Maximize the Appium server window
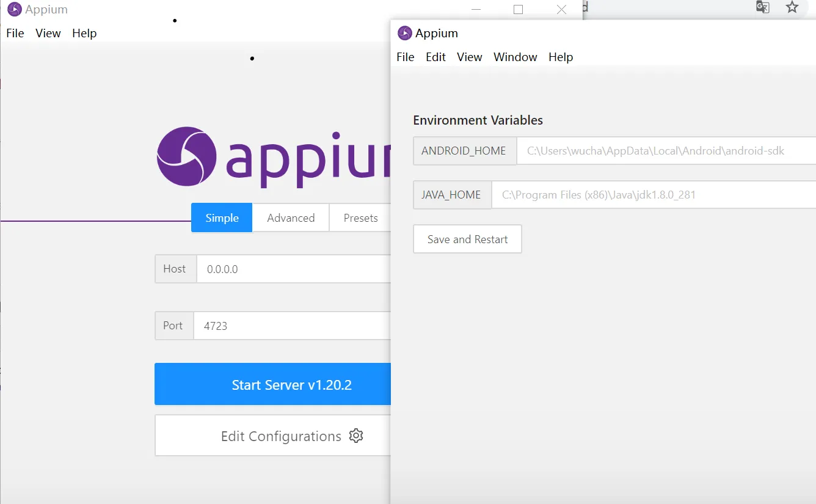Screen dimensions: 816x504 click(x=518, y=9)
